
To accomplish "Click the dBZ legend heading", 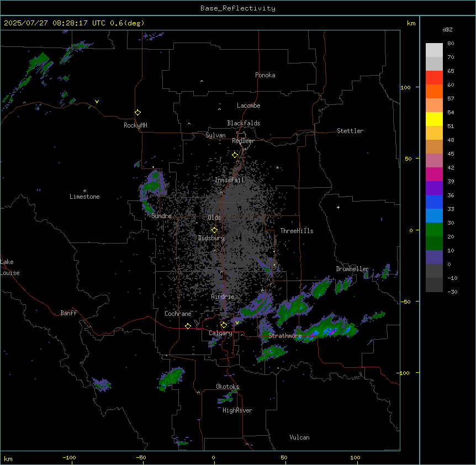I will (x=447, y=29).
